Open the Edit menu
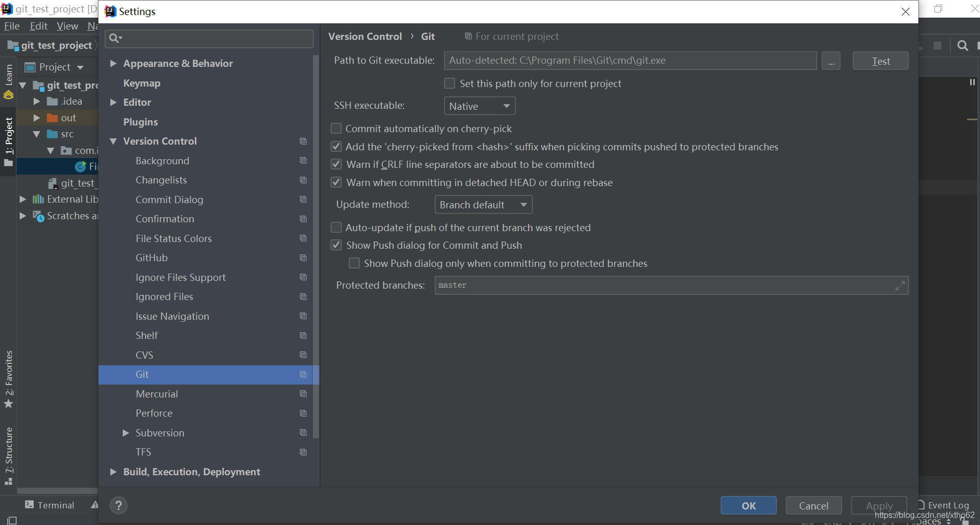 pos(38,26)
